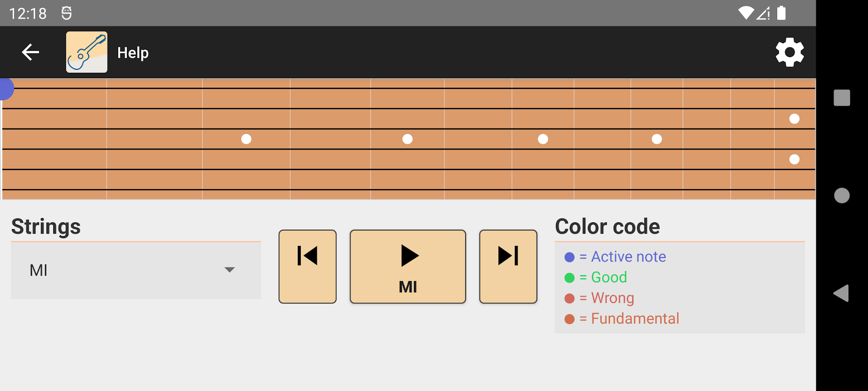
Task: Click the blue active note marker
Action: 6,89
